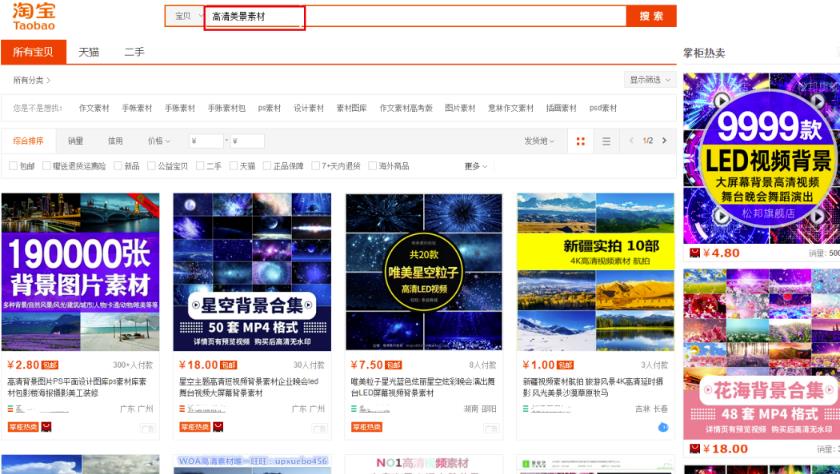
Task: Go to previous results page arrow
Action: tap(633, 141)
